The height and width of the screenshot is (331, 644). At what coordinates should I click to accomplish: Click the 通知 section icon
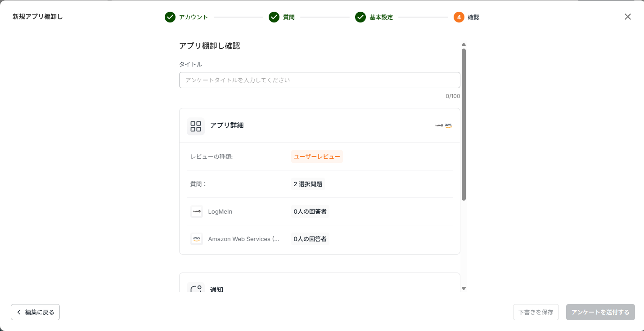point(196,289)
